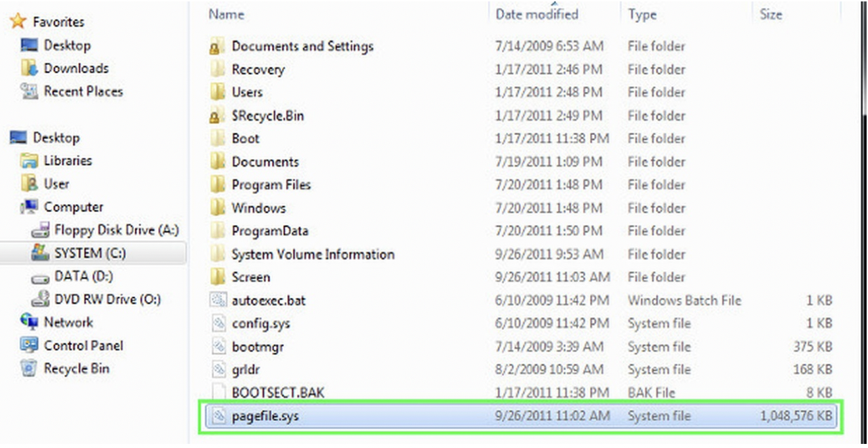Click the DVD RW Drive (O:) icon

(x=41, y=299)
